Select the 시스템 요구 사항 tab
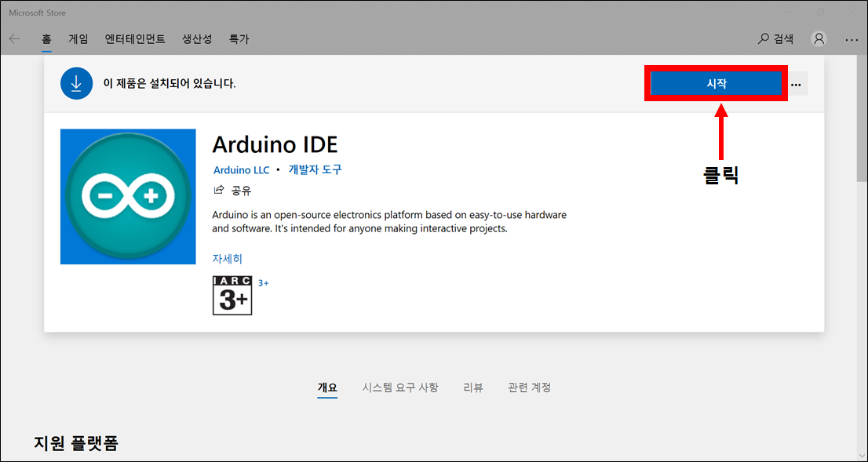This screenshot has width=868, height=462. pos(400,387)
